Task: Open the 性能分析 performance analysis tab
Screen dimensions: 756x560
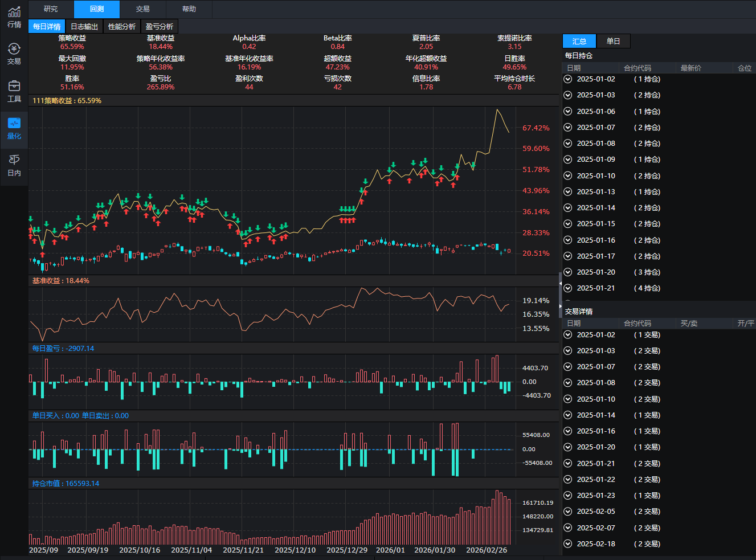Action: tap(122, 27)
